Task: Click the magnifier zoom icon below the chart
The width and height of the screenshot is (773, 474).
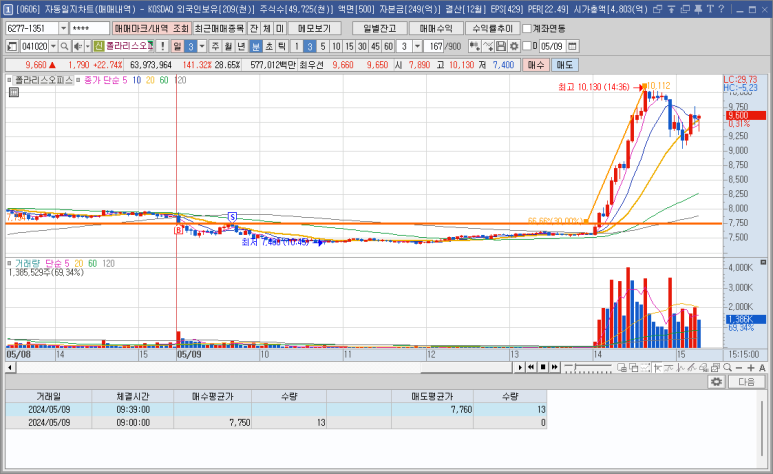Action: pyautogui.click(x=727, y=367)
